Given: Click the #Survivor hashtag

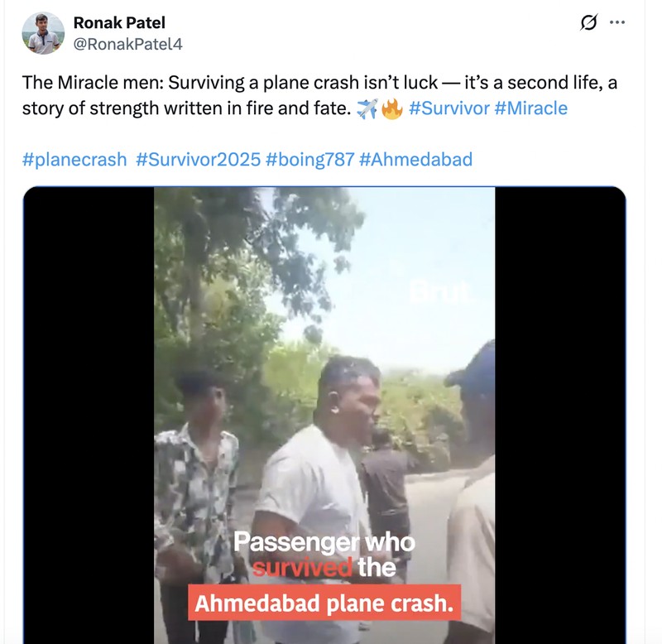Looking at the screenshot, I should point(449,108).
